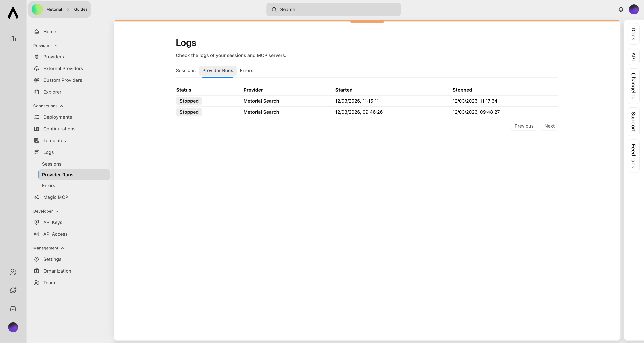Click the Metorial logo at top left

(x=13, y=13)
